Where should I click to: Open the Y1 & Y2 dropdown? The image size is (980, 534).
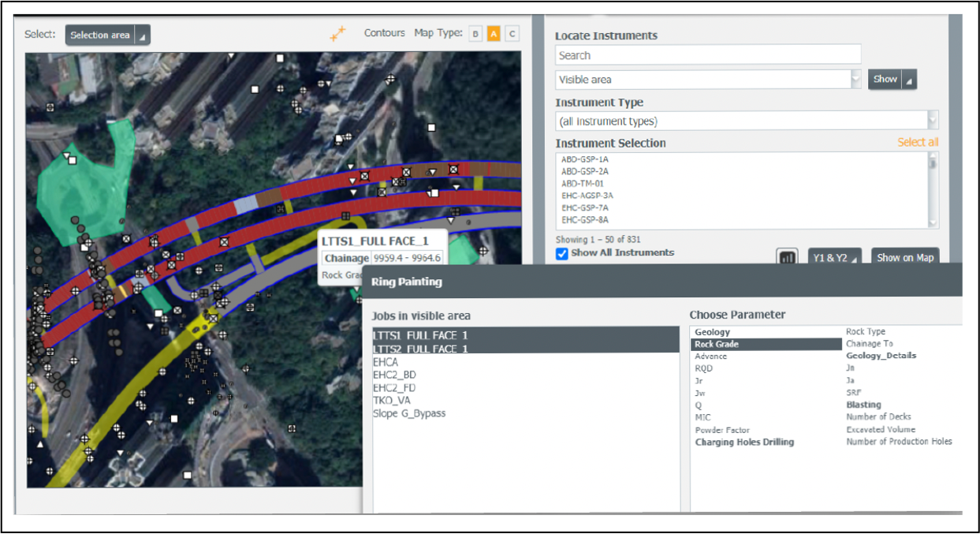pos(835,258)
